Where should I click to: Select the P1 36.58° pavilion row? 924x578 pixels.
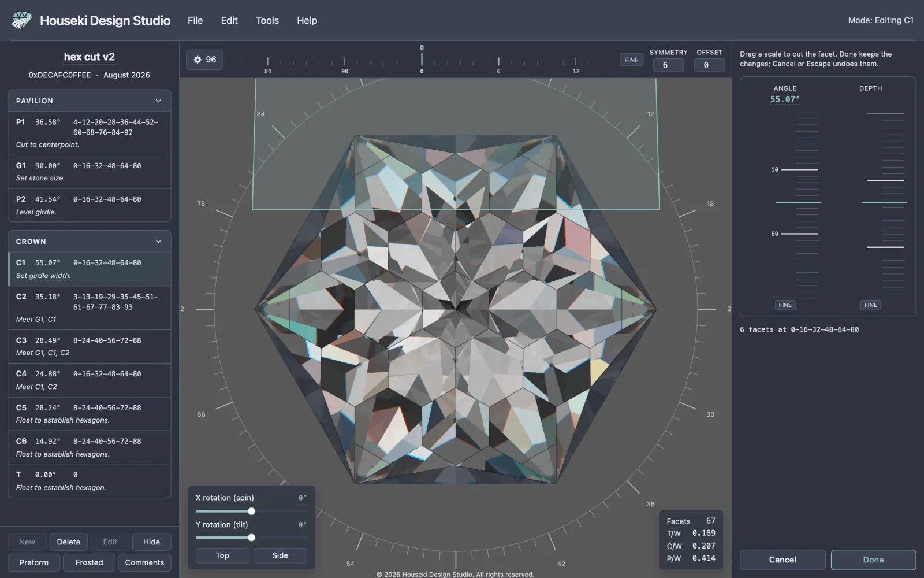pos(90,133)
